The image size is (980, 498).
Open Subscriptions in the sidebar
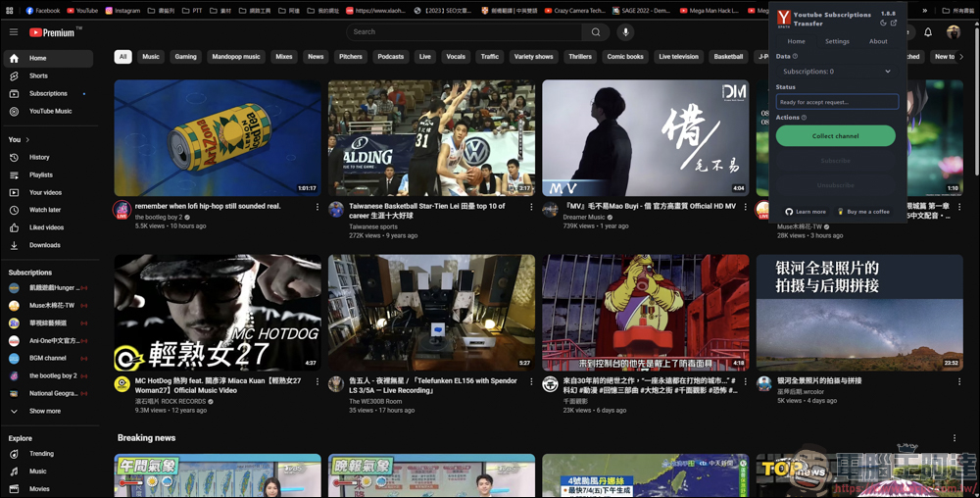[x=48, y=94]
